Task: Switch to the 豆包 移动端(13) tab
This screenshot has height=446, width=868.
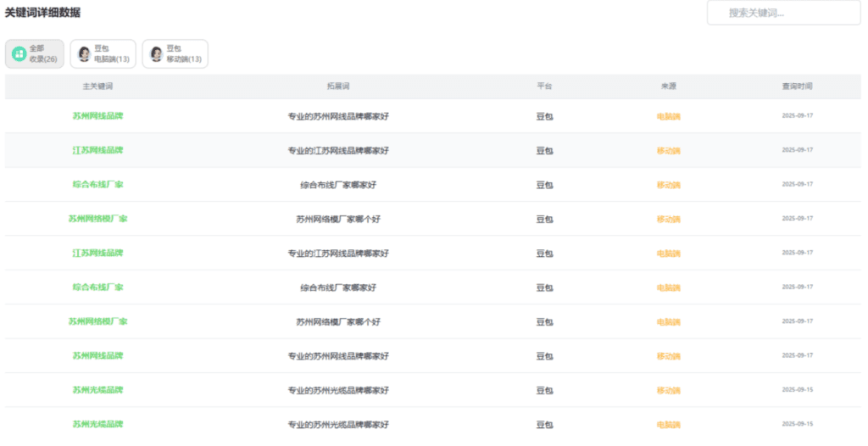Action: tap(175, 54)
